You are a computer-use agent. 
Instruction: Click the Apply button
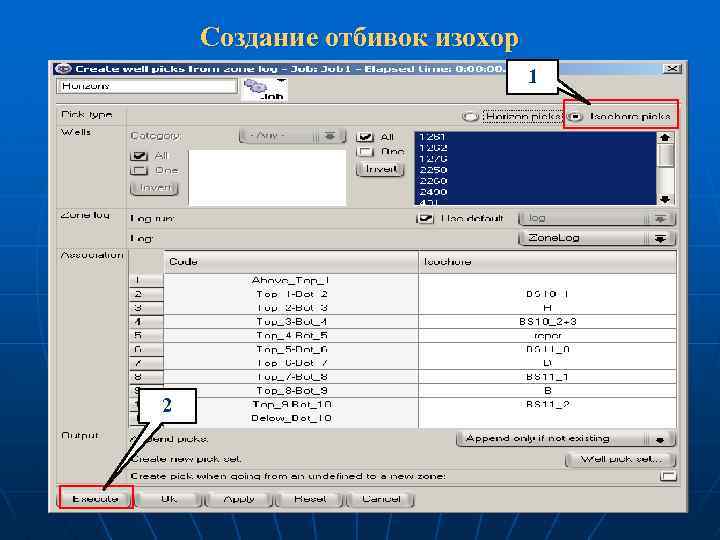click(239, 499)
